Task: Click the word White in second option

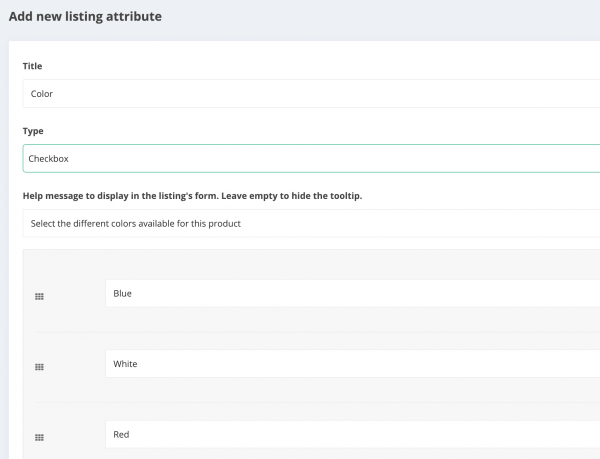Action: point(125,364)
